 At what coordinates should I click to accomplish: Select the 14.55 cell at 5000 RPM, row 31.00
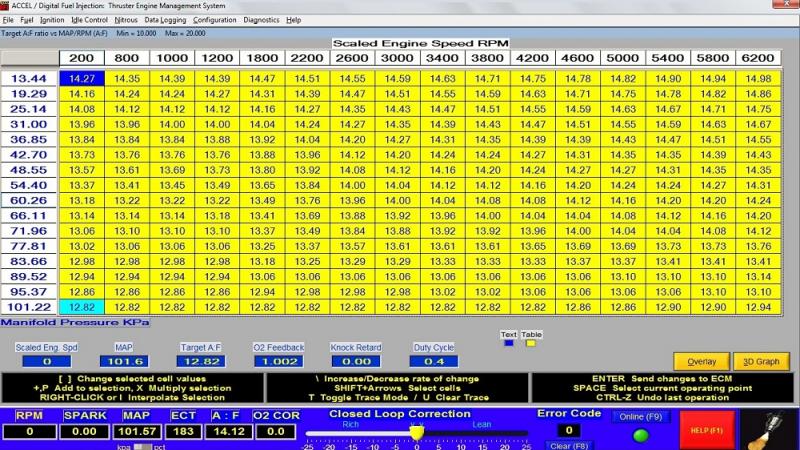pyautogui.click(x=623, y=124)
